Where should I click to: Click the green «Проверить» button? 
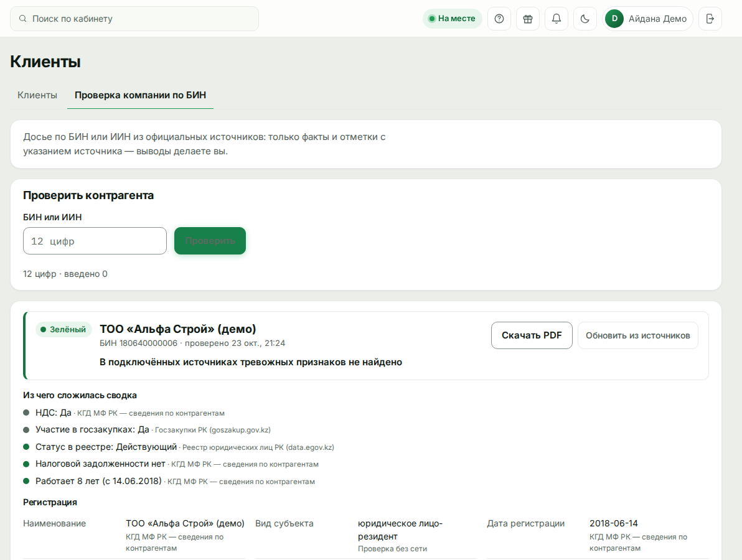coord(210,241)
